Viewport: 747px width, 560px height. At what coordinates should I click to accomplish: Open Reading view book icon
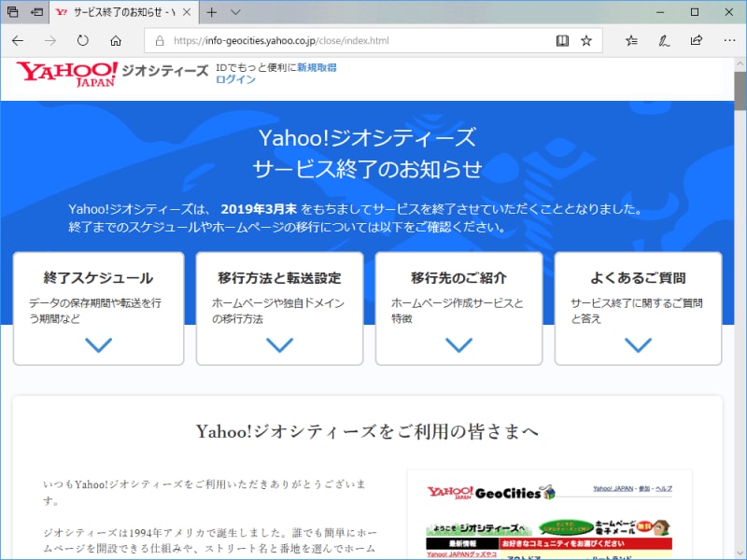(x=563, y=41)
